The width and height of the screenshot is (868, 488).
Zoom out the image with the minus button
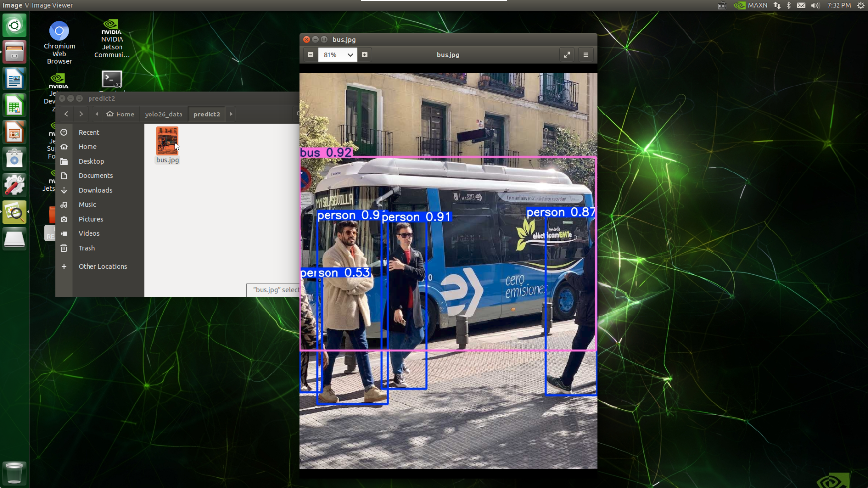[310, 55]
